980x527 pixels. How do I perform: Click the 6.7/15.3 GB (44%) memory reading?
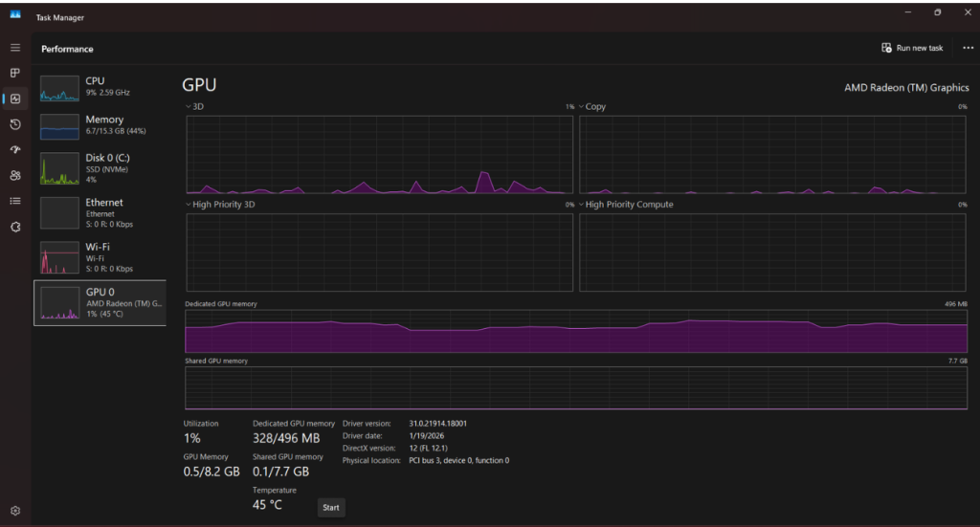(x=116, y=131)
